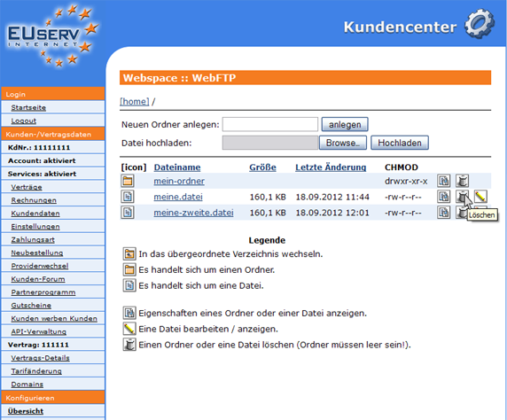Click the KdNr.: 11111111 entry
The image size is (507, 420).
click(39, 148)
